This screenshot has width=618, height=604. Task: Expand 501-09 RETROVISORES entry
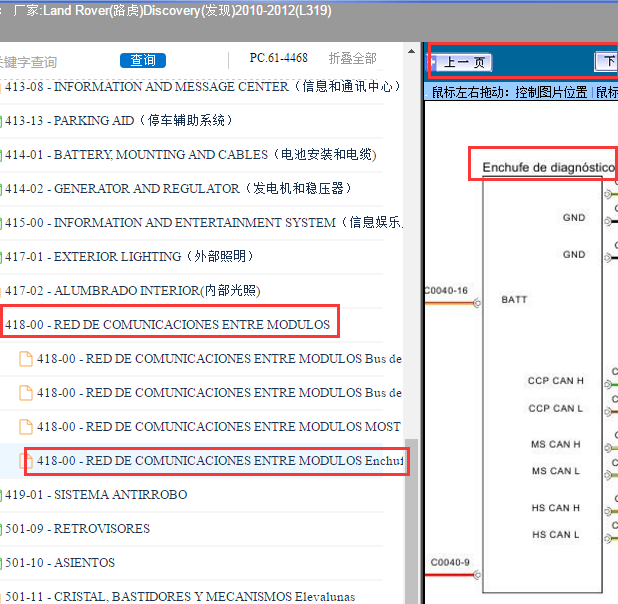pyautogui.click(x=78, y=529)
